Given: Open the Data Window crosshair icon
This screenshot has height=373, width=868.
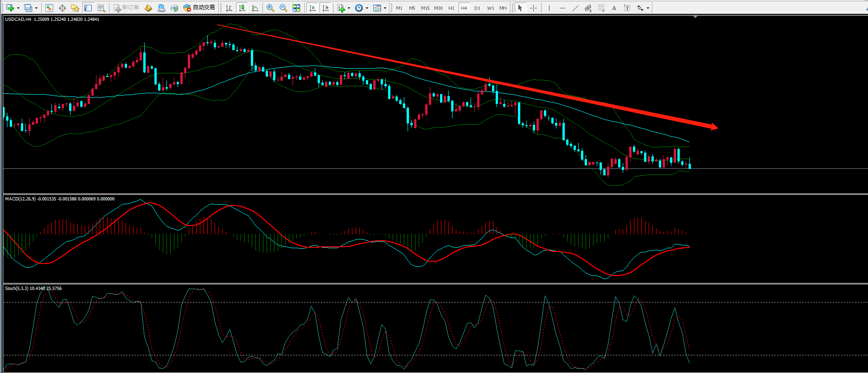Looking at the screenshot, I should 62,8.
